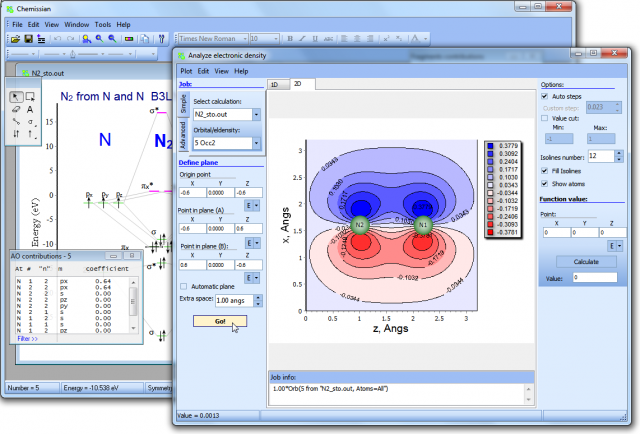640x434 pixels.
Task: Click the superscript x² icon
Action: [386, 39]
